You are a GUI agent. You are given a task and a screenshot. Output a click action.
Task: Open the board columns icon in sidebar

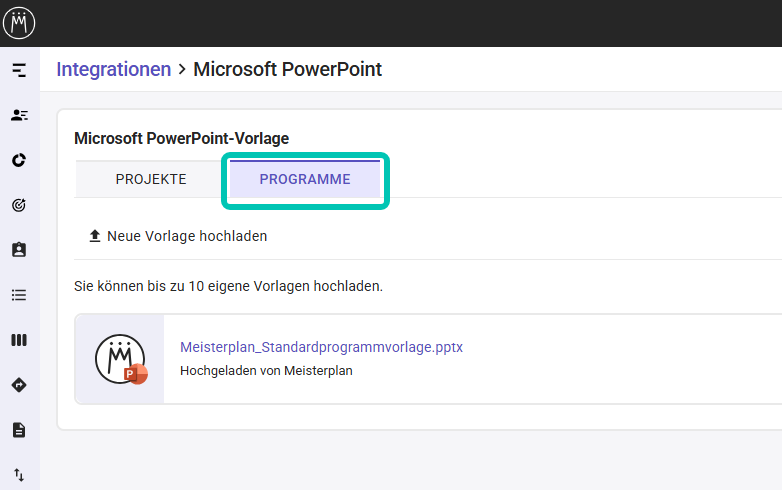pyautogui.click(x=19, y=340)
